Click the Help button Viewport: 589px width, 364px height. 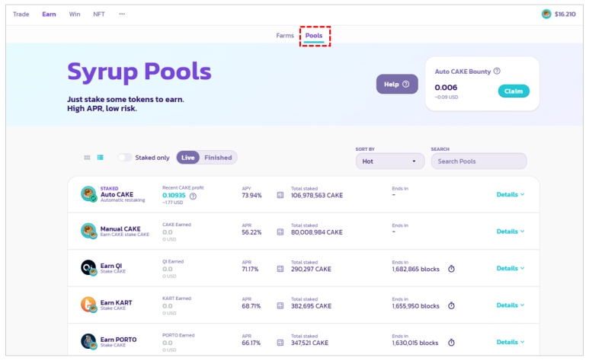tap(397, 84)
